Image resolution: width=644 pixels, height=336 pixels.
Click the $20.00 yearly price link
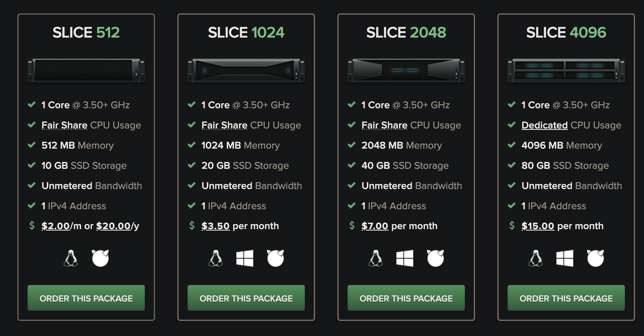(x=113, y=226)
